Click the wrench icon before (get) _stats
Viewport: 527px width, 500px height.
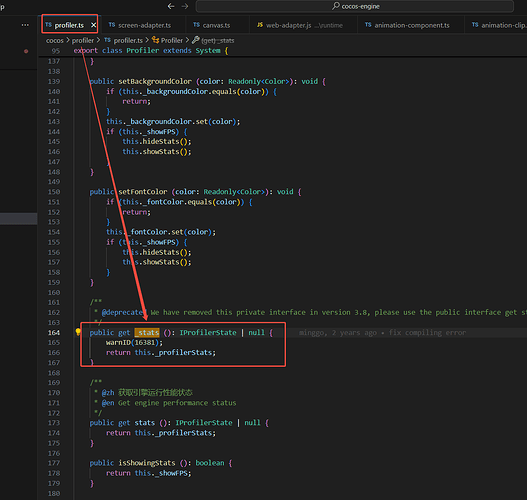coord(196,40)
